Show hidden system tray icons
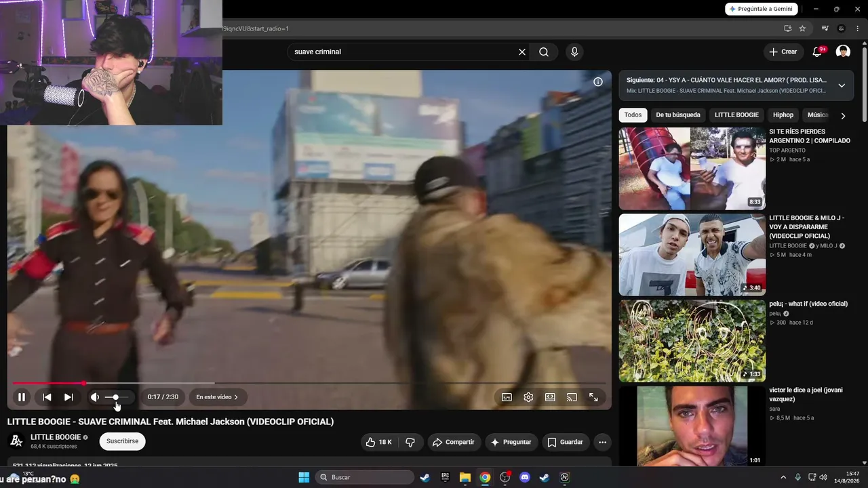This screenshot has width=868, height=488. [783, 477]
